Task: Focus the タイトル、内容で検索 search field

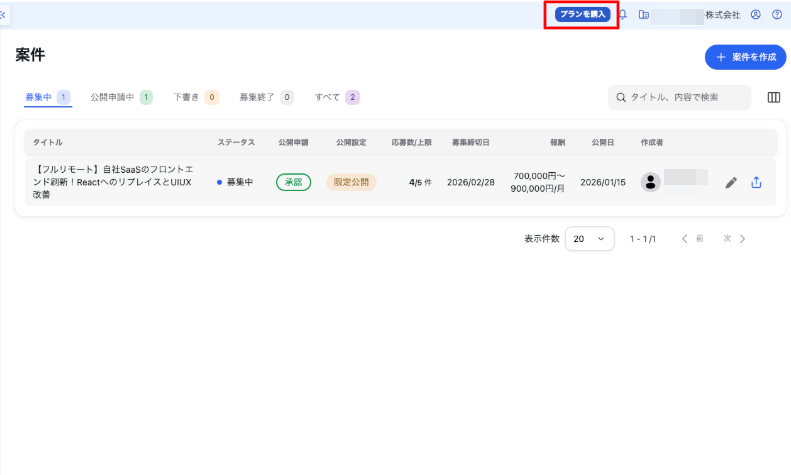Action: click(679, 97)
